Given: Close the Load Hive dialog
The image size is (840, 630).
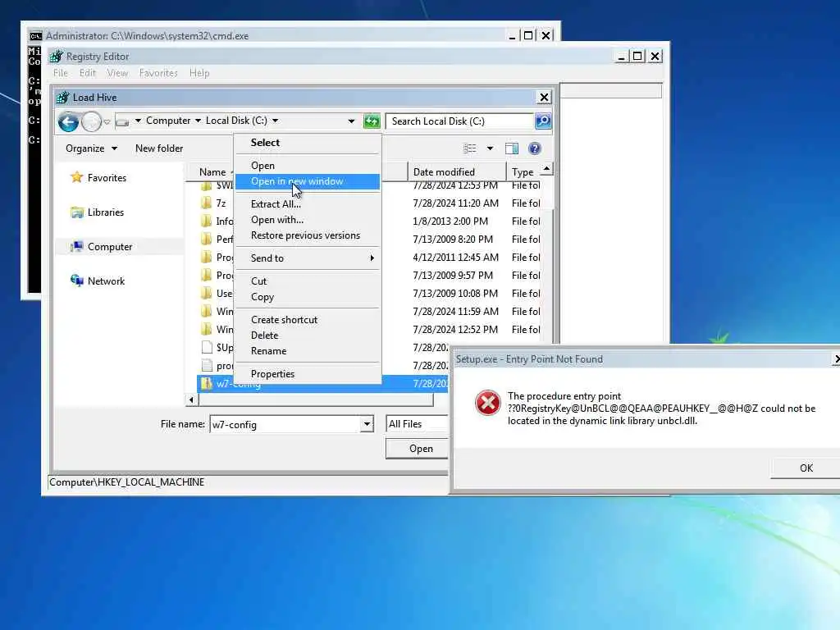Looking at the screenshot, I should click(544, 97).
